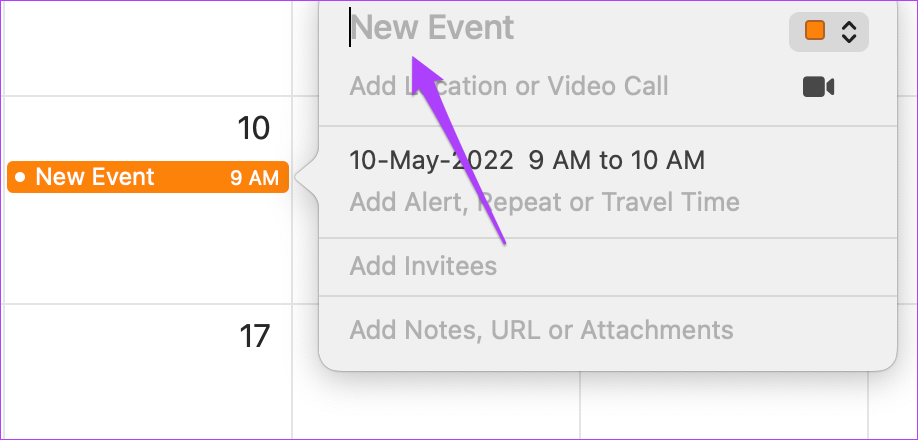Click "Add Notes, URL or Attachments"
Screen dimensions: 918x440
[541, 330]
